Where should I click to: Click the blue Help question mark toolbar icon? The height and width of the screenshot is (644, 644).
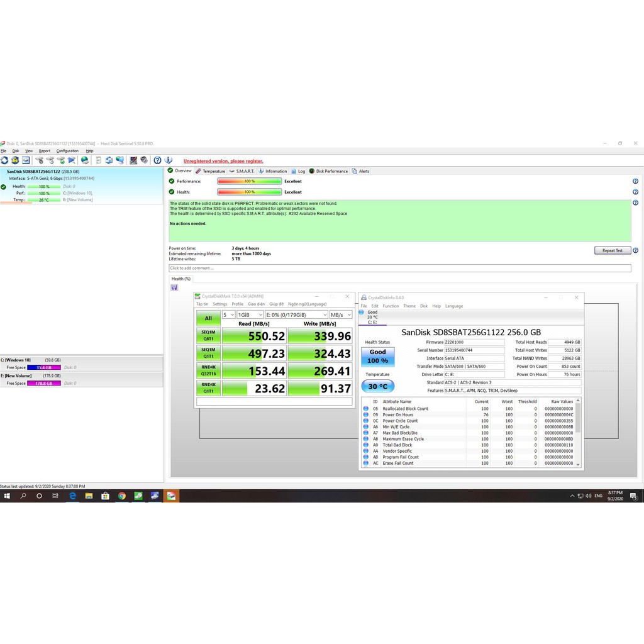[x=157, y=160]
